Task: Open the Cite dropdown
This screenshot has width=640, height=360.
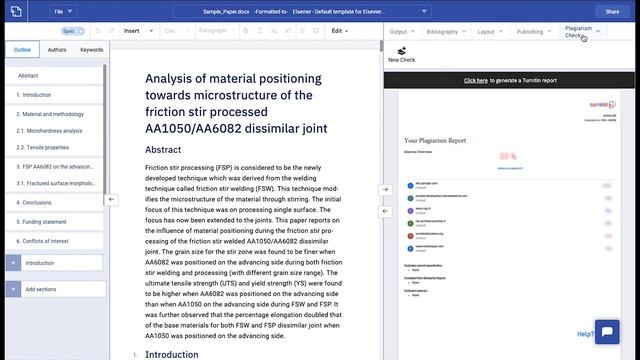Action: point(177,31)
